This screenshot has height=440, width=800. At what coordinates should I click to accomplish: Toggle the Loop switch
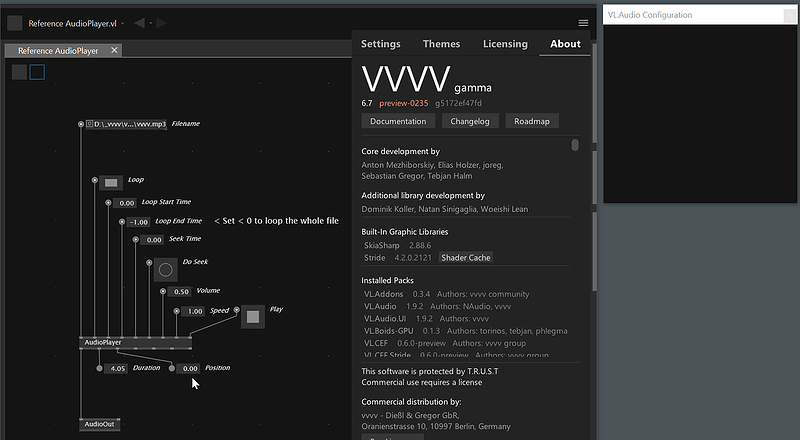click(111, 182)
